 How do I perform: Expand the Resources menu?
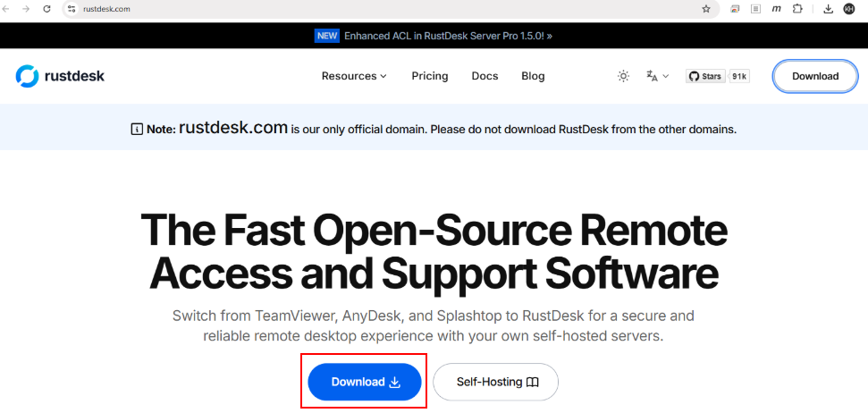tap(354, 76)
